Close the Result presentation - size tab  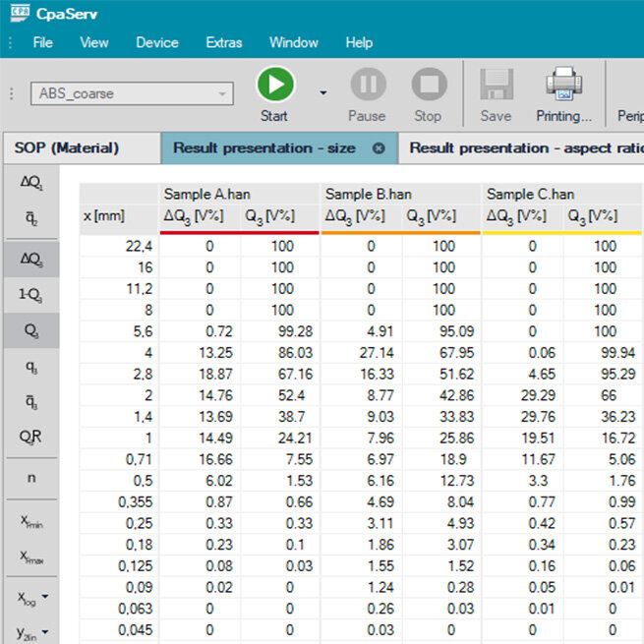click(x=379, y=148)
